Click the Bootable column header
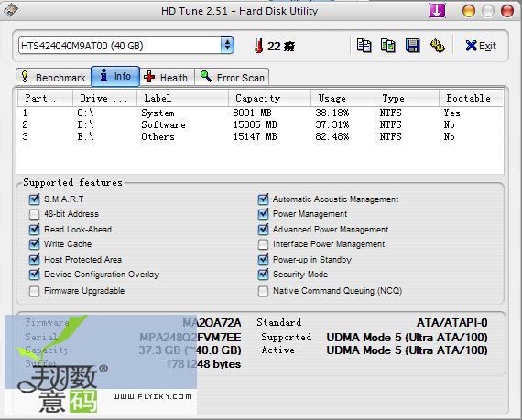 [x=471, y=98]
